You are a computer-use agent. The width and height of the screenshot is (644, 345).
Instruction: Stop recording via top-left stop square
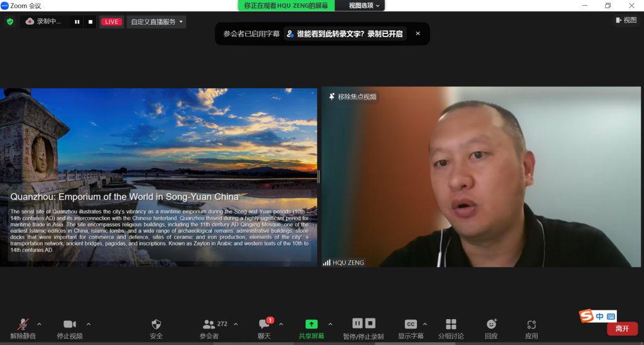[x=90, y=21]
